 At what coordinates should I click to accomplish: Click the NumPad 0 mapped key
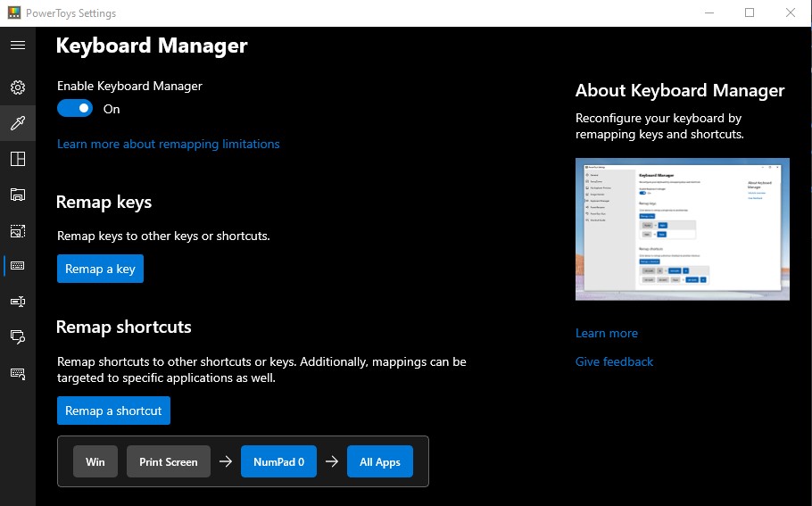pos(278,461)
